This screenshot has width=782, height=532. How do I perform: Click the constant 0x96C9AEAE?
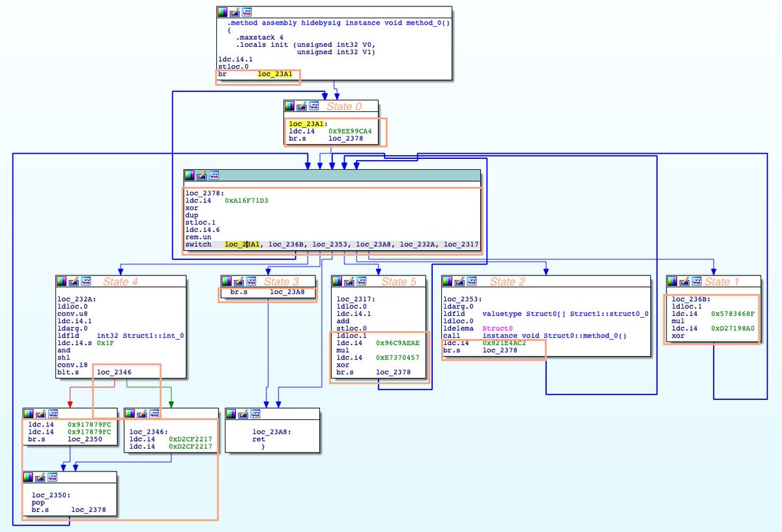pyautogui.click(x=398, y=343)
